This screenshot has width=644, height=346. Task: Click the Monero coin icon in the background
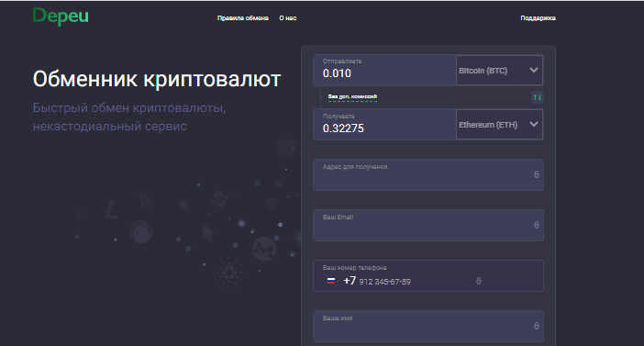tap(263, 249)
